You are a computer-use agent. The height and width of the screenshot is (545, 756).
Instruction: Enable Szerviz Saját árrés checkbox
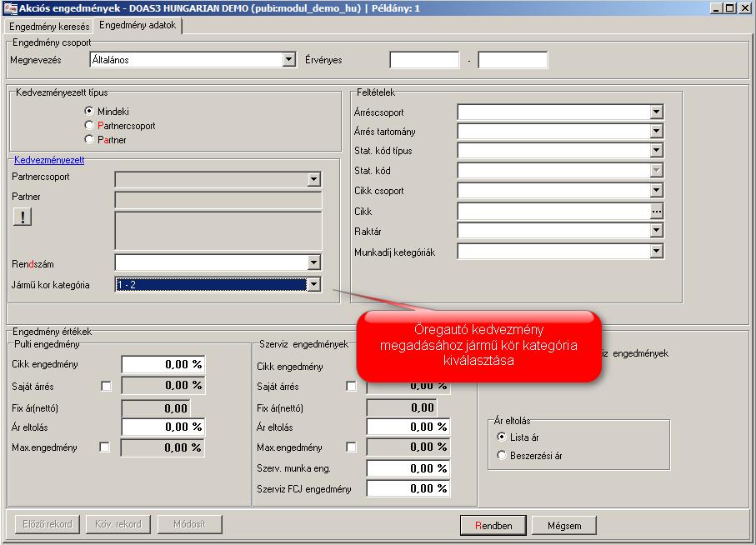point(351,386)
